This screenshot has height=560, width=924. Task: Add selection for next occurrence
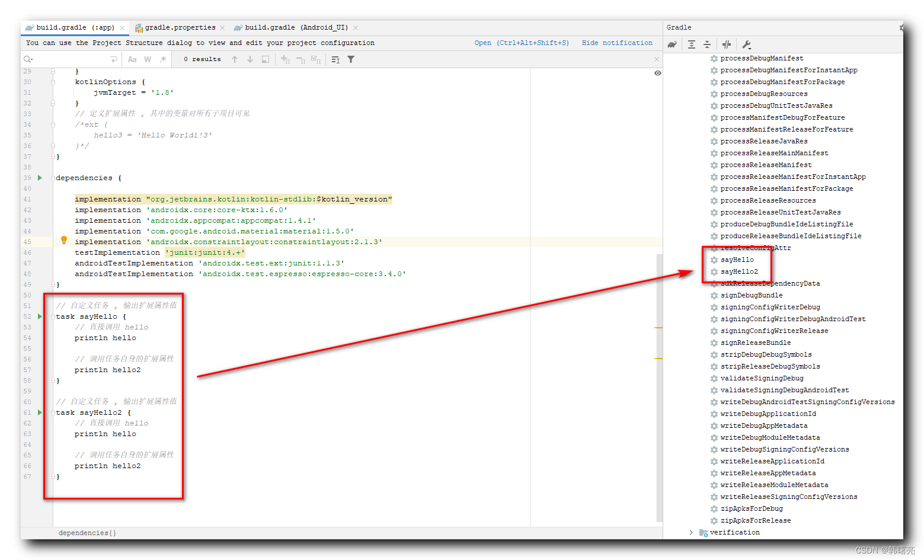pos(285,59)
